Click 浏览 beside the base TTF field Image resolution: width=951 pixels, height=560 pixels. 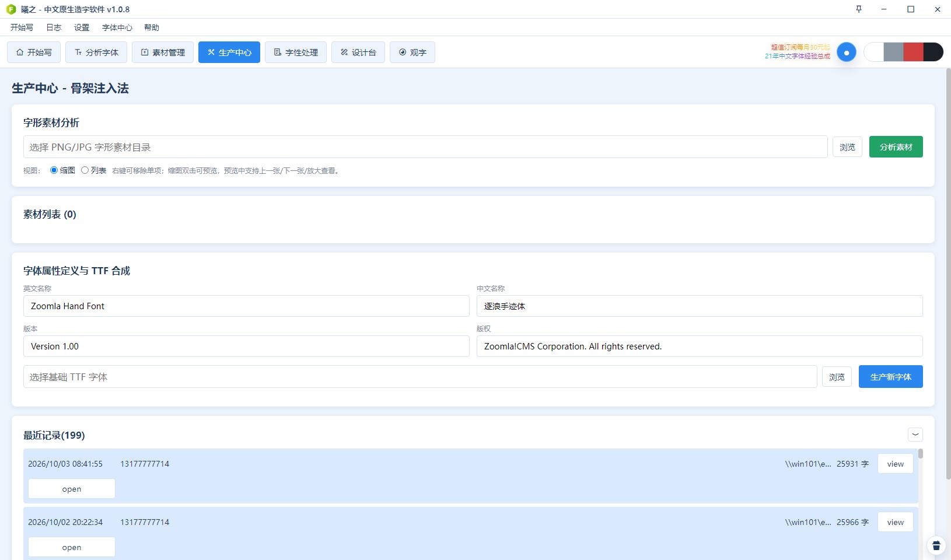[837, 377]
